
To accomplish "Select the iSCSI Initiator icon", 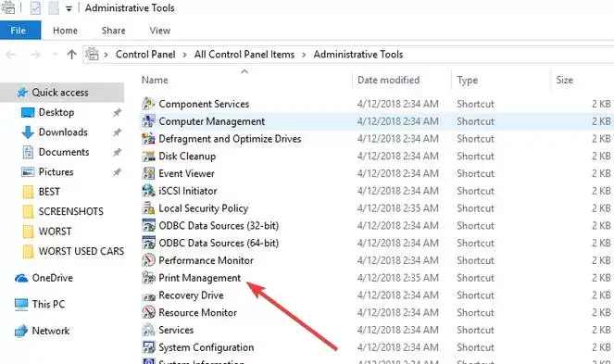I will (x=148, y=191).
